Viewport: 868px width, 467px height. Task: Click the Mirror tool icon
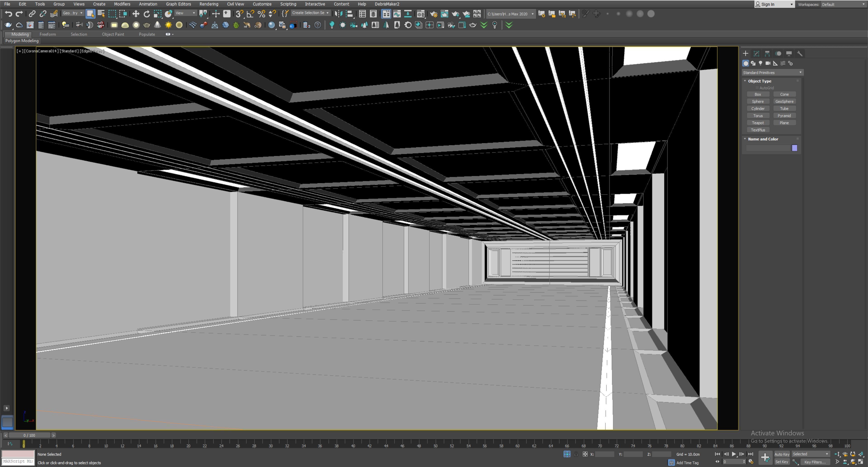click(338, 14)
